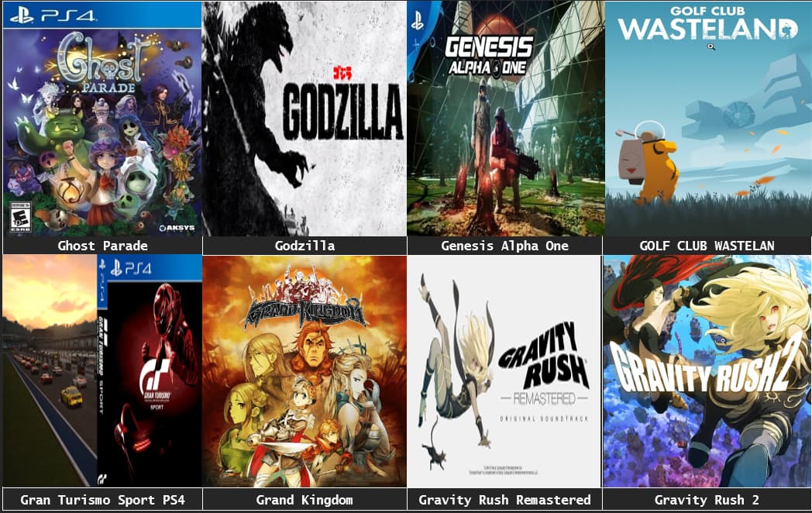
Task: Choose the Golf Club Wasteland cover
Action: [707, 119]
